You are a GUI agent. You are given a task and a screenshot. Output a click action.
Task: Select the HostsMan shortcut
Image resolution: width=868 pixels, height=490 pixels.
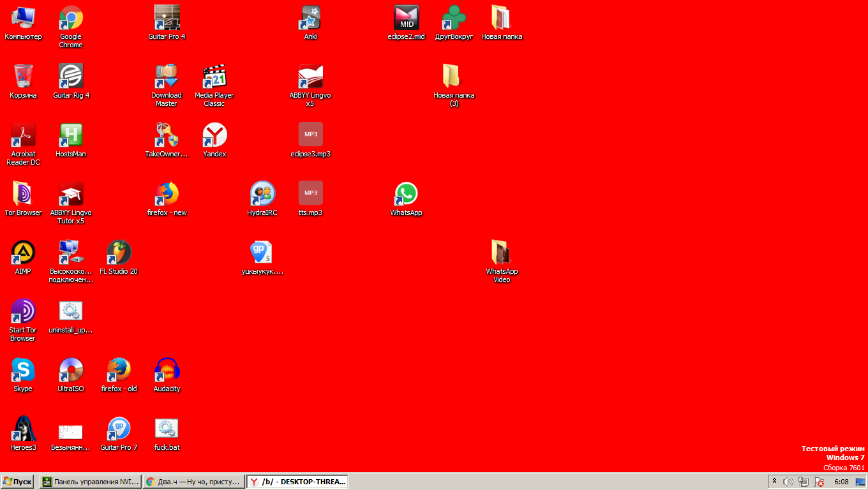click(71, 135)
